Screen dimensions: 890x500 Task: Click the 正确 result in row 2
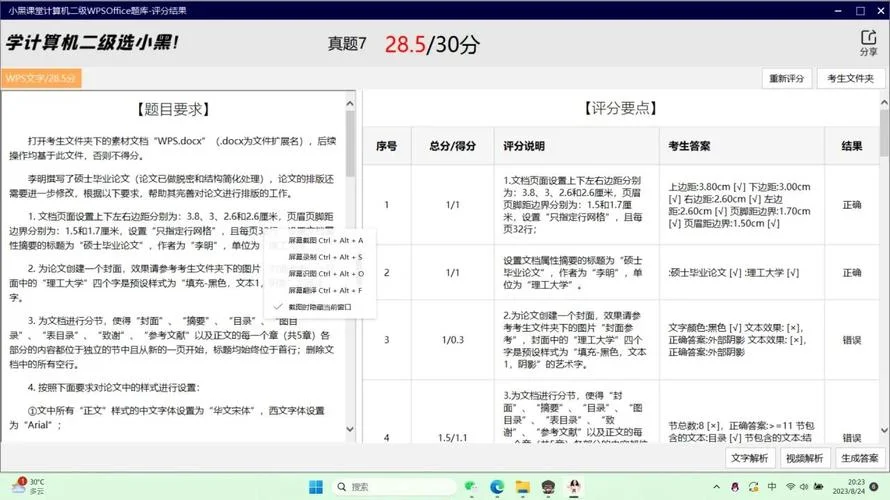[x=851, y=272]
